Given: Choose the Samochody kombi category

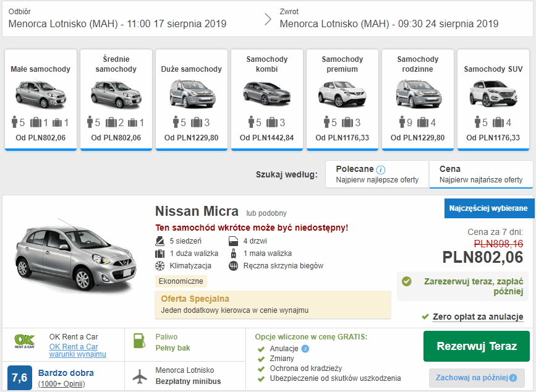Looking at the screenshot, I should [267, 100].
